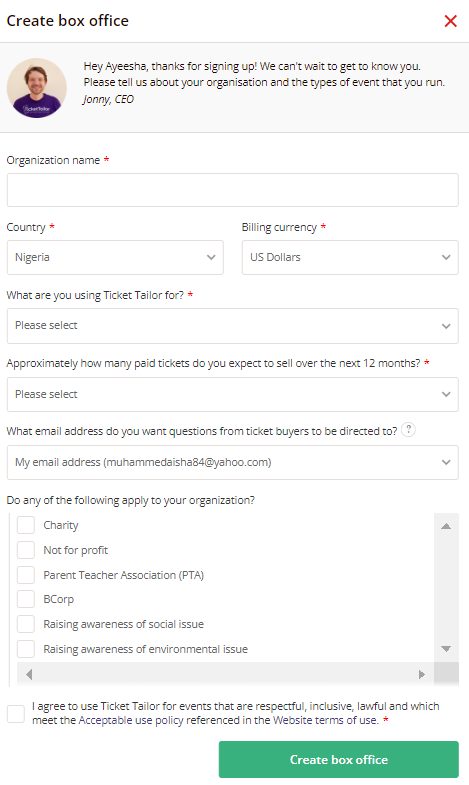Click the help question mark icon
Viewport: 469px width, 785px height.
(x=408, y=430)
